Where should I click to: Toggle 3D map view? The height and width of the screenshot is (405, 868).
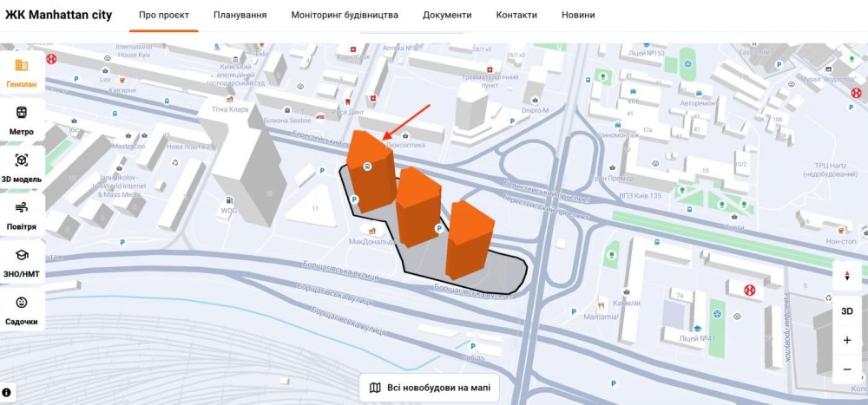pyautogui.click(x=847, y=310)
